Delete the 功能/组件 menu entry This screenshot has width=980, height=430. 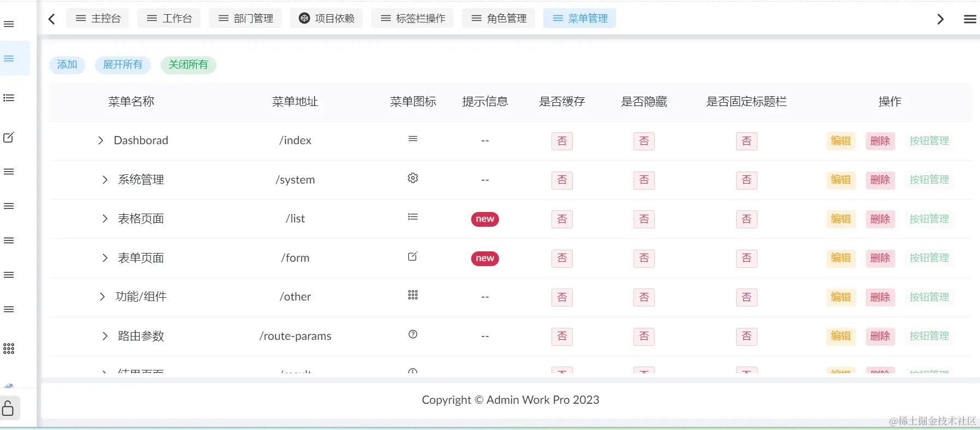[x=880, y=297]
